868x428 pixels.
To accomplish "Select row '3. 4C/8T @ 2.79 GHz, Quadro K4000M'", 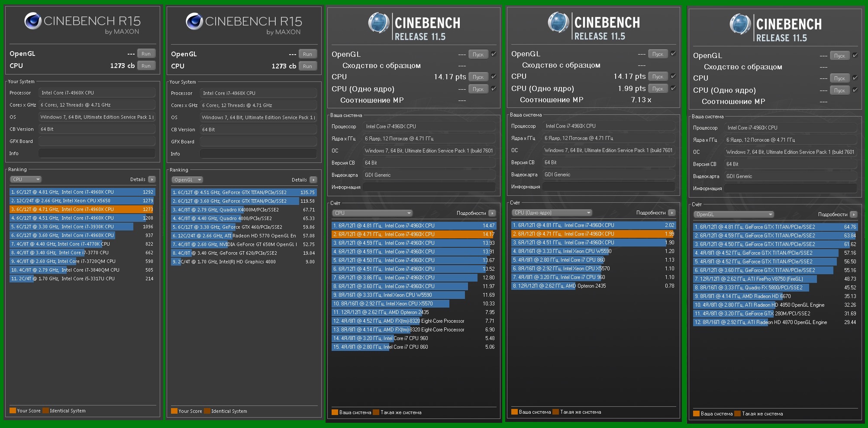I will [244, 210].
